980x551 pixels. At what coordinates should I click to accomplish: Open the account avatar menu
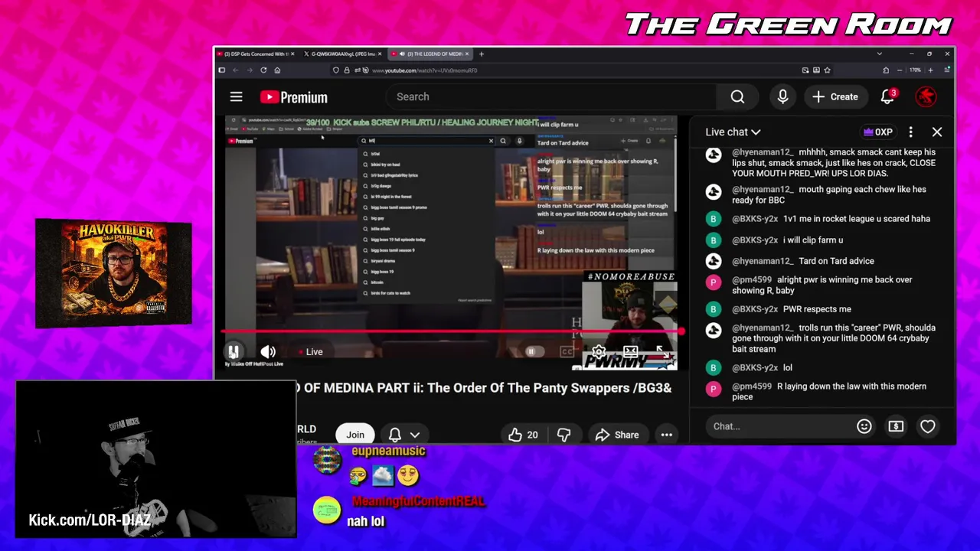[925, 97]
